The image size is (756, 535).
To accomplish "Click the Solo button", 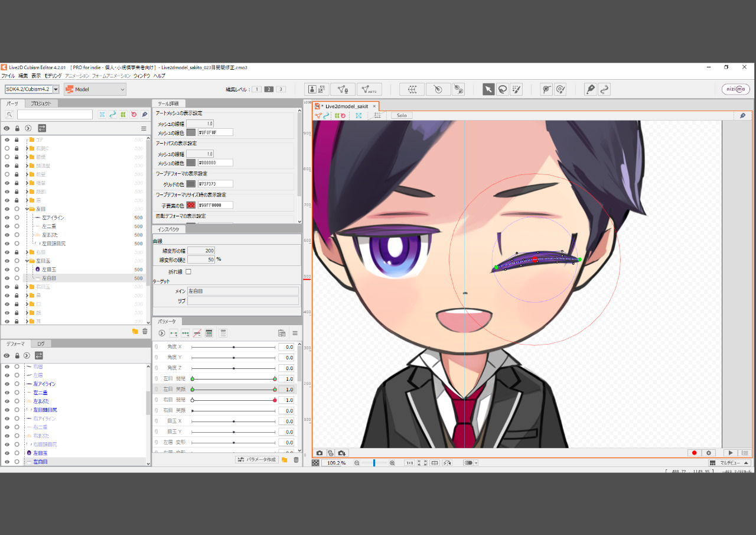I will pos(402,115).
